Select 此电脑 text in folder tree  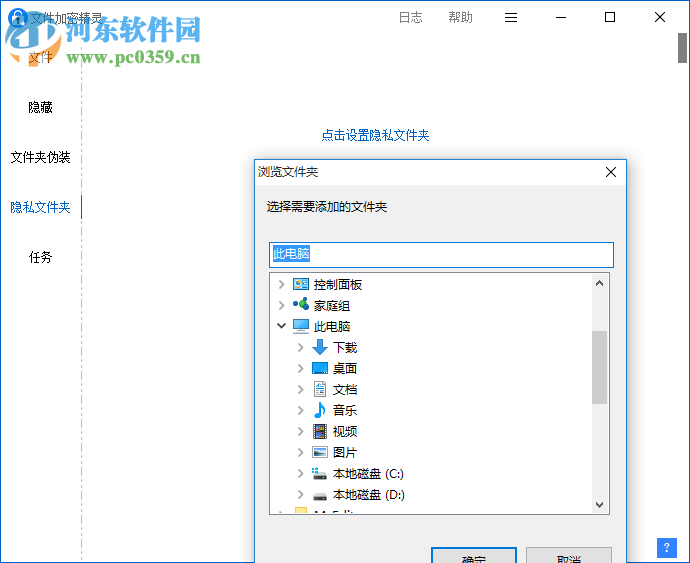point(332,326)
